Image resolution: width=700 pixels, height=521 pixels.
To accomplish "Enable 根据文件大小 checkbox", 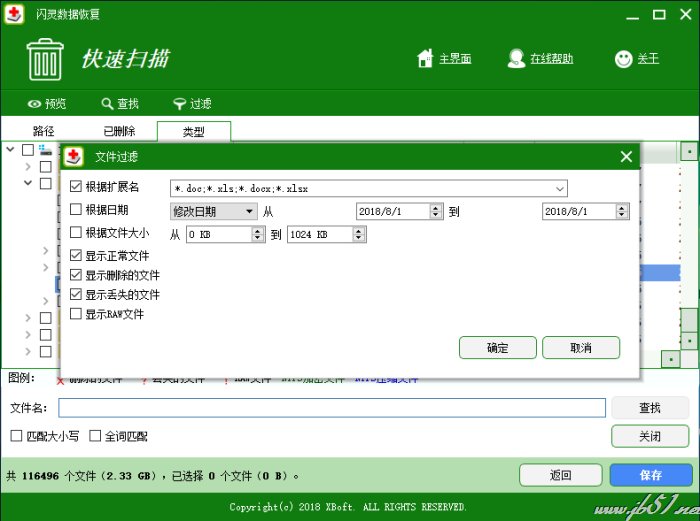I will (x=76, y=232).
